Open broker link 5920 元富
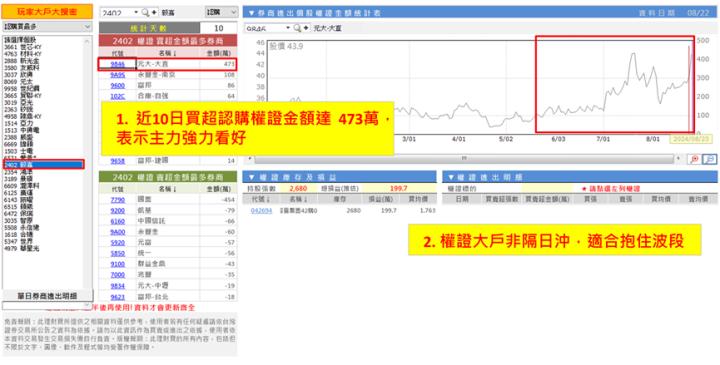This screenshot has width=720, height=365. click(x=118, y=242)
